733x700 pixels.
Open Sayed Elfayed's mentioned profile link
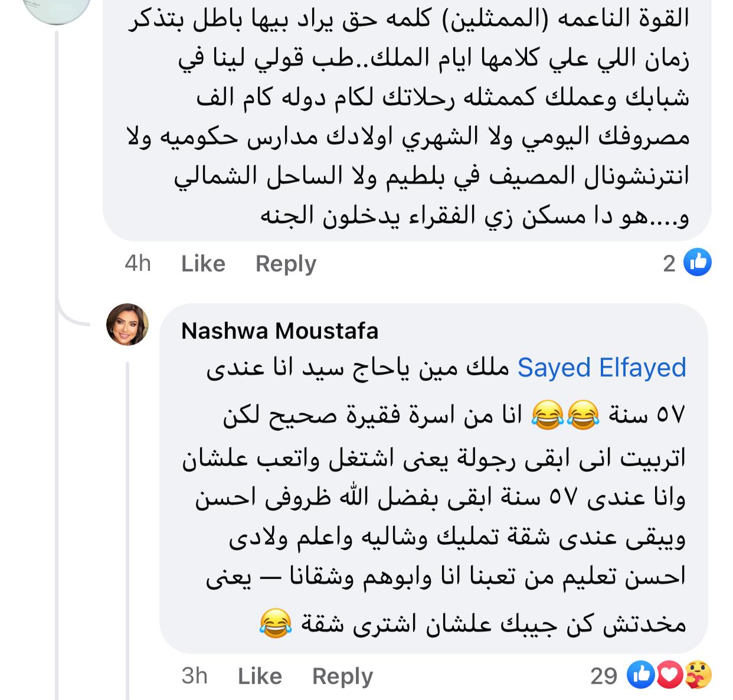click(601, 368)
